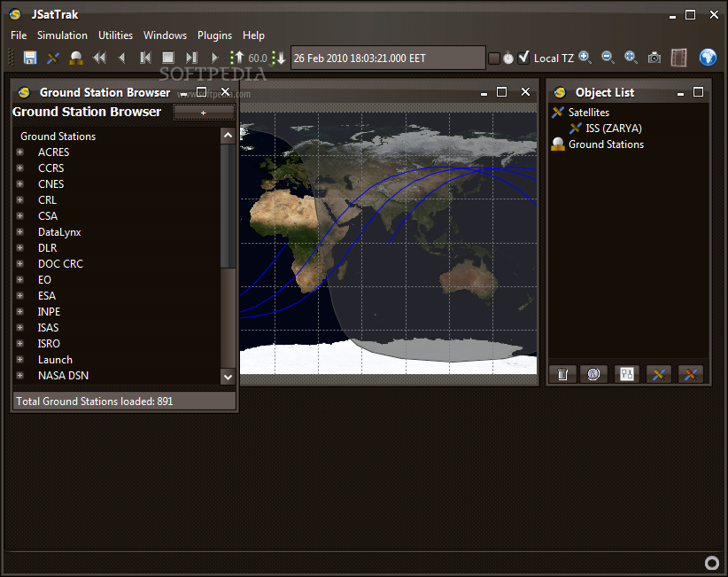Screen dimensions: 728x577
Task: Select the ISAS network label
Action: pos(49,328)
